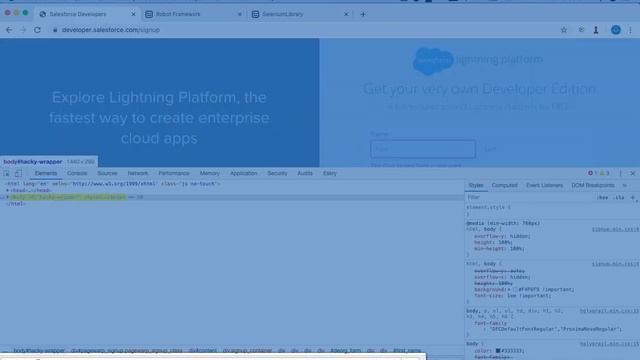Click the #F4F6F9 background color swatch
This screenshot has height=360, width=640.
515,289
